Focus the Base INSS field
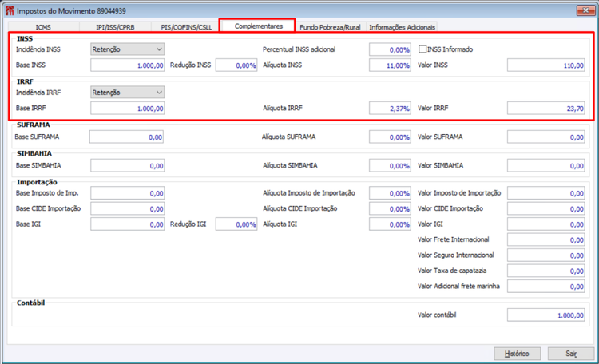 coord(128,65)
